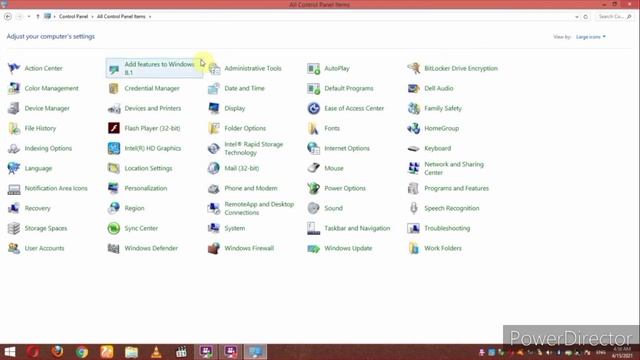Refresh the Control Panel view
This screenshot has height=360, width=640.
point(586,17)
